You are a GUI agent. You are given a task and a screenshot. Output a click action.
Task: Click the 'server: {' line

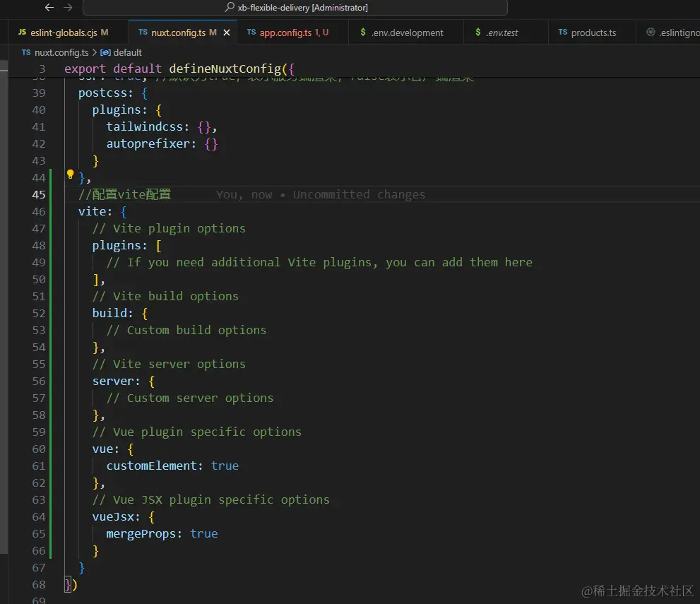click(x=123, y=381)
